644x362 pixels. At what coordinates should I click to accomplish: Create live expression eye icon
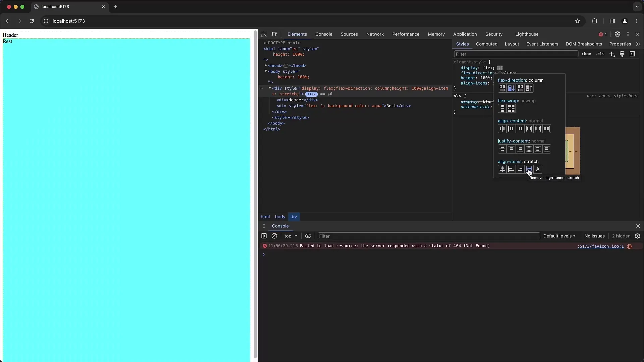pos(308,236)
